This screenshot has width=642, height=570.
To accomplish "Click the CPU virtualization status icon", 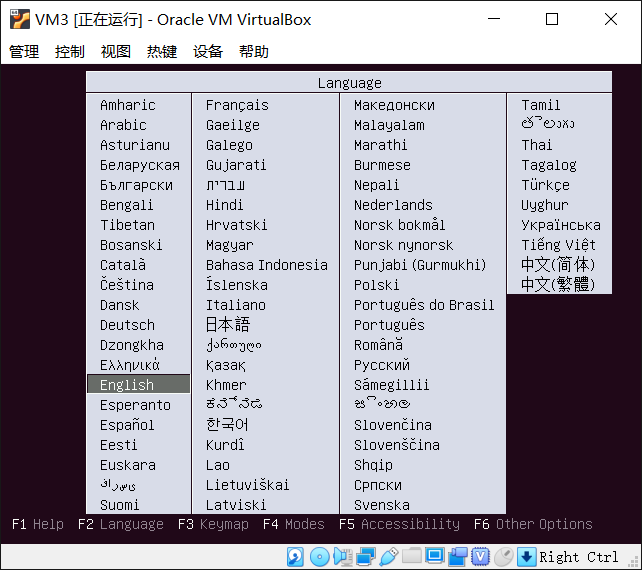I will point(480,557).
